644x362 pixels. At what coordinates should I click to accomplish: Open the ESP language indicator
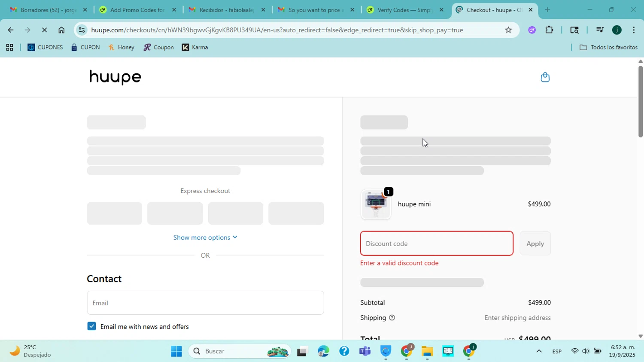[557, 351]
